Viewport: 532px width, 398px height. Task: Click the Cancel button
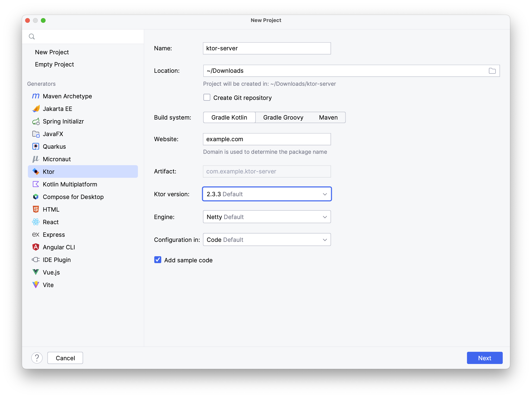tap(65, 358)
